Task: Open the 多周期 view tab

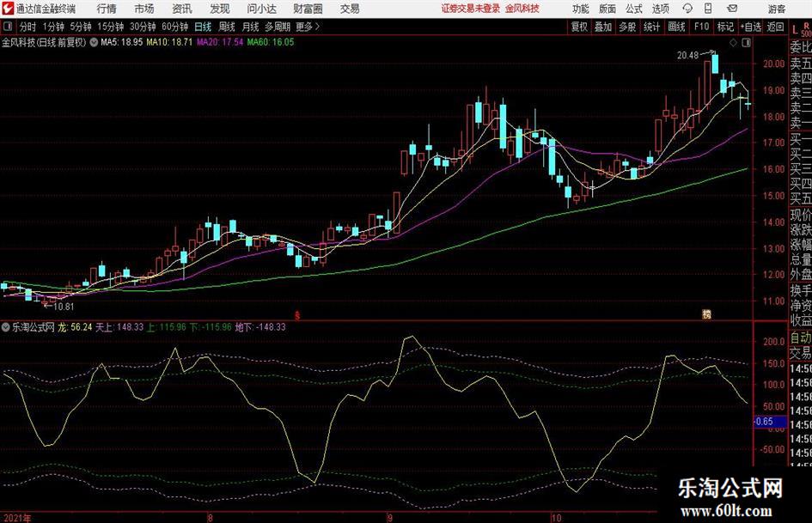Action: click(278, 27)
